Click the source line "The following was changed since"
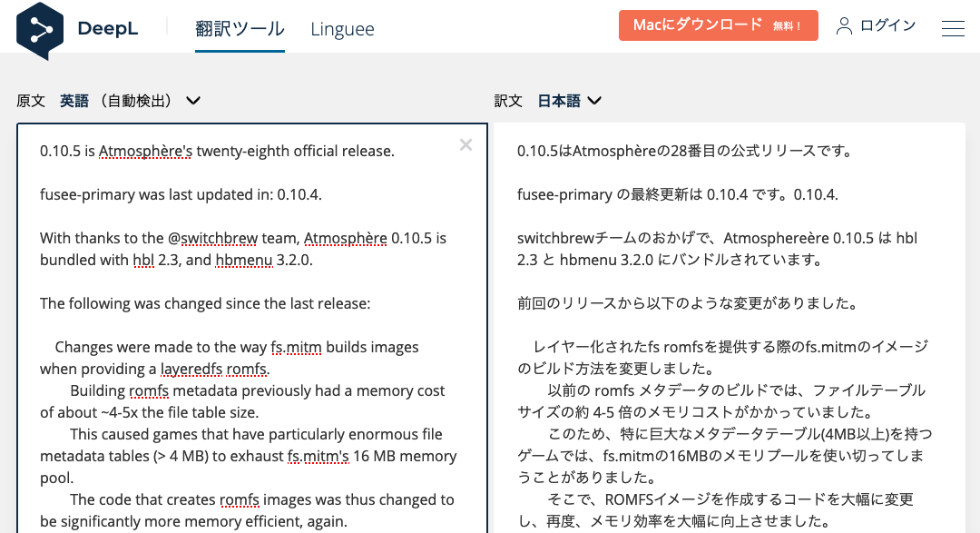 [x=205, y=303]
